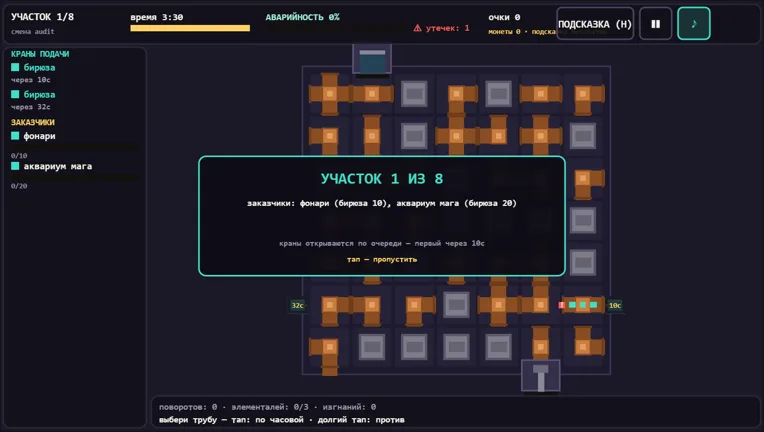The width and height of the screenshot is (764, 432).
Task: Click the 'бирюза через 32с' tap entry
Action: point(33,100)
